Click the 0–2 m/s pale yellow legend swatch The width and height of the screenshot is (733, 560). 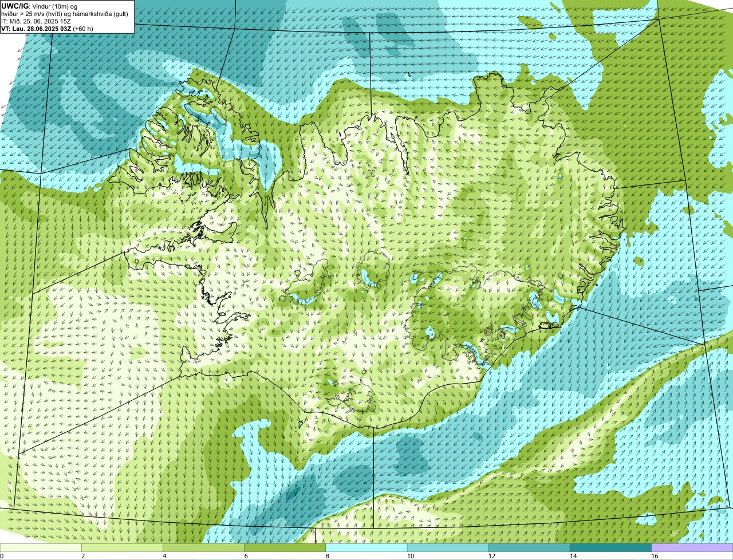(x=41, y=548)
